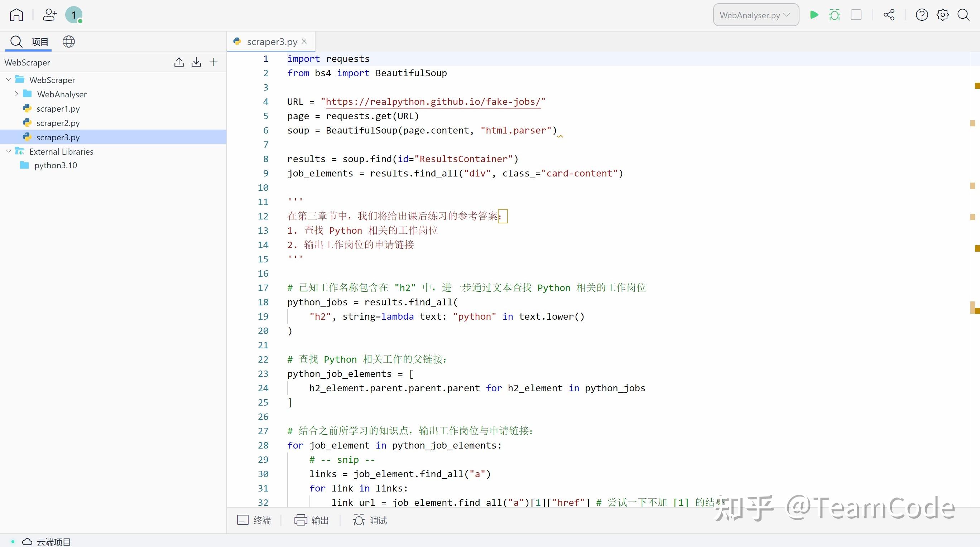This screenshot has width=980, height=547.
Task: Open the 终端 terminal panel
Action: coord(254,520)
